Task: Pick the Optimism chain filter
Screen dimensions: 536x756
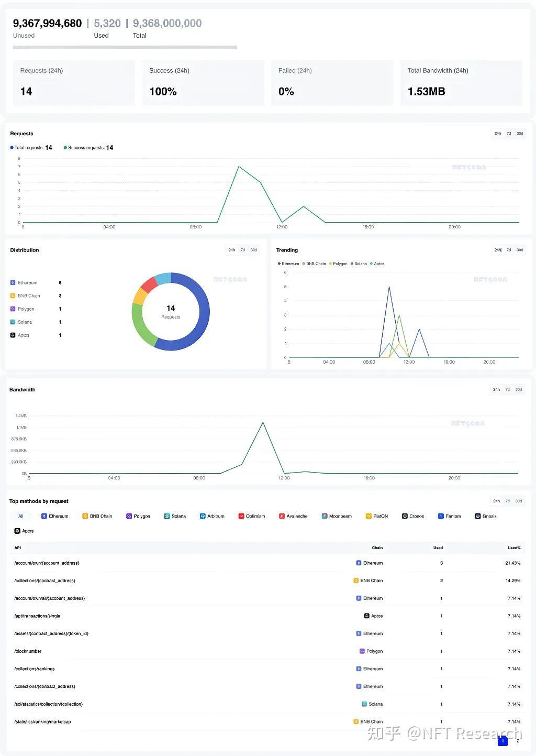Action: pos(252,516)
